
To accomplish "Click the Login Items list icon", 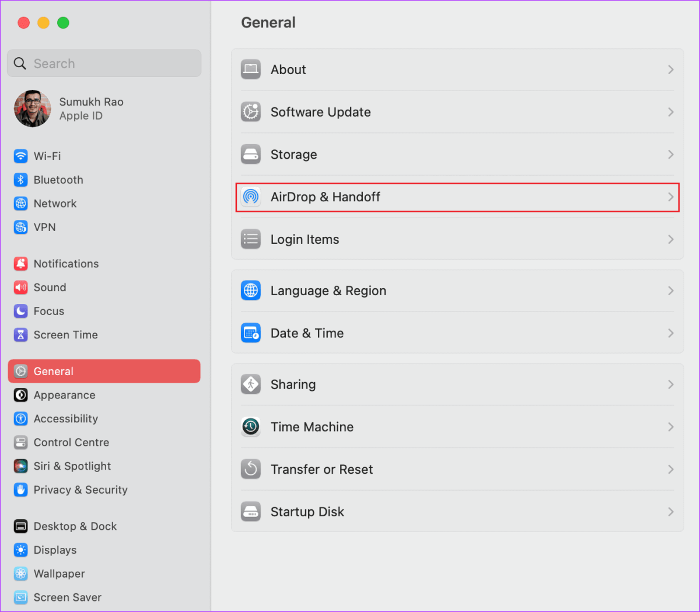I will click(x=251, y=239).
